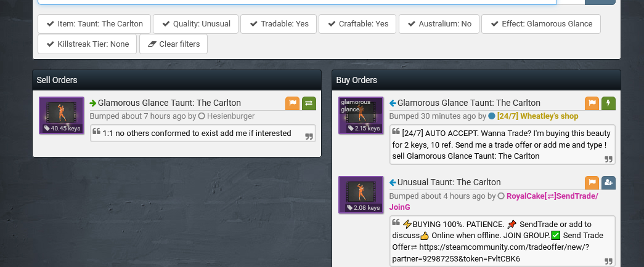Open the 2.08 keys item thumbnail
This screenshot has height=267, width=644.
[x=361, y=195]
